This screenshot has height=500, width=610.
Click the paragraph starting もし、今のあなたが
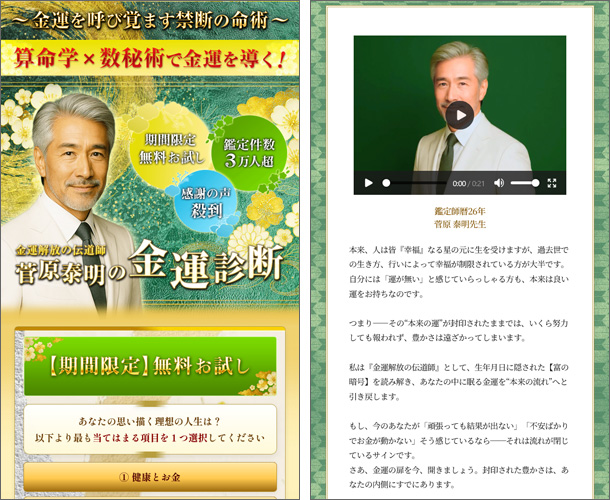click(x=459, y=440)
